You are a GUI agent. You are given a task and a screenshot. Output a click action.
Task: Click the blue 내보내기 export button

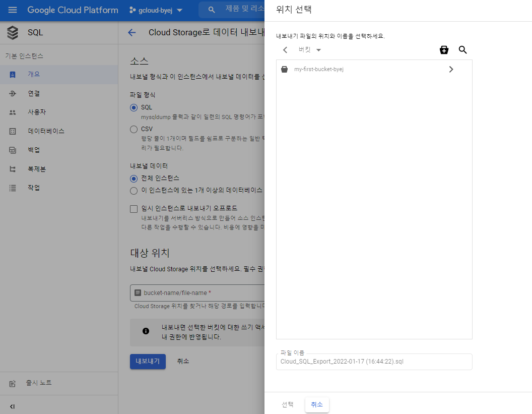click(148, 362)
